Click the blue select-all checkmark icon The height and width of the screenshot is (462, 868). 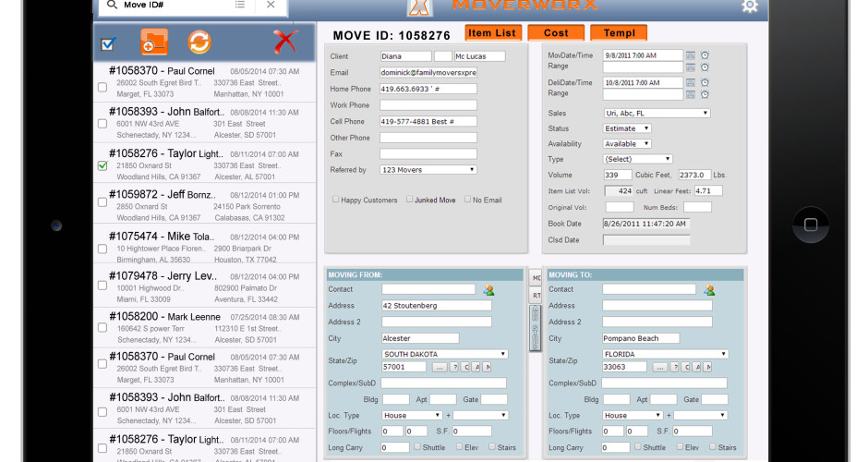pyautogui.click(x=109, y=43)
